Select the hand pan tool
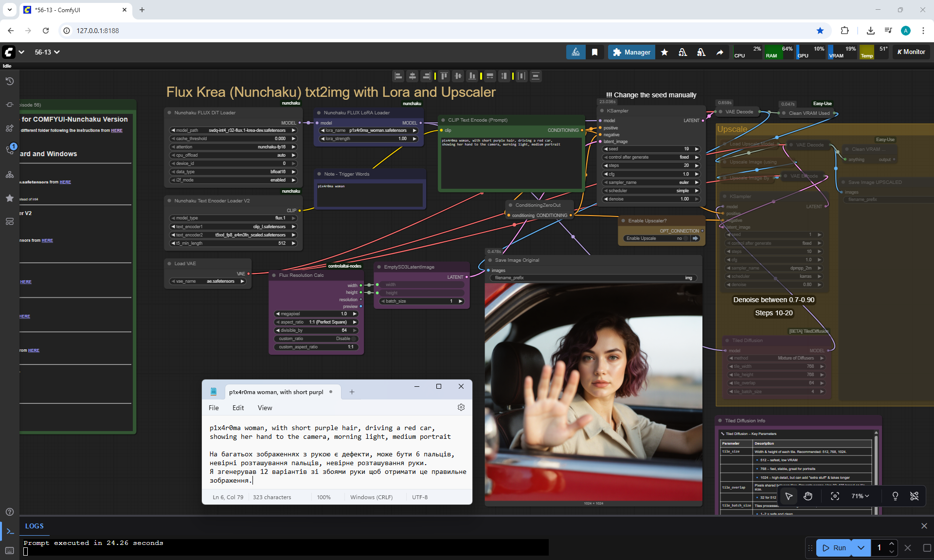This screenshot has width=934, height=560. 808,496
